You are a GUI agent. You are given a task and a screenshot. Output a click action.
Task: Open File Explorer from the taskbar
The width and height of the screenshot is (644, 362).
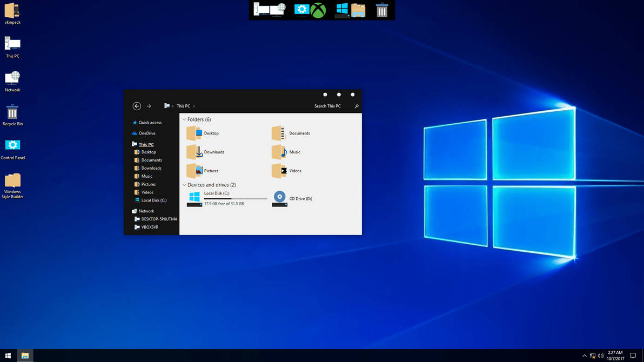tap(25, 356)
